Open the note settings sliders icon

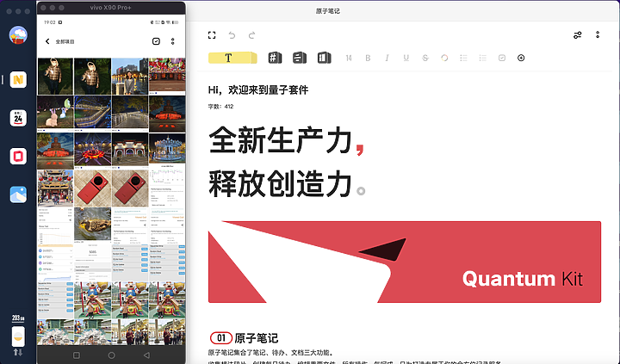(x=578, y=35)
